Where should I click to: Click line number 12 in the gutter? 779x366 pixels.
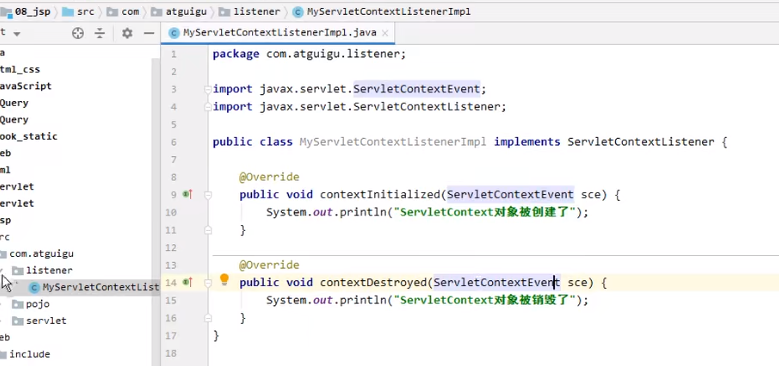(x=170, y=248)
